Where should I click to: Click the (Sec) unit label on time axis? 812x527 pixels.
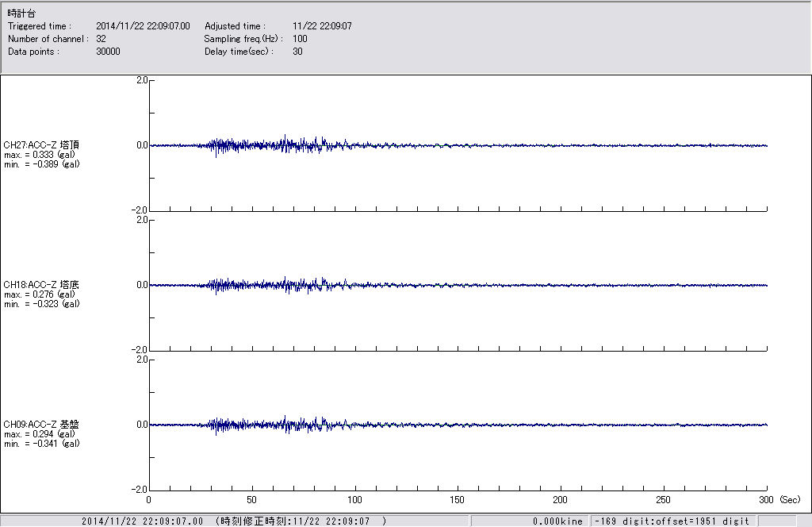pos(790,500)
